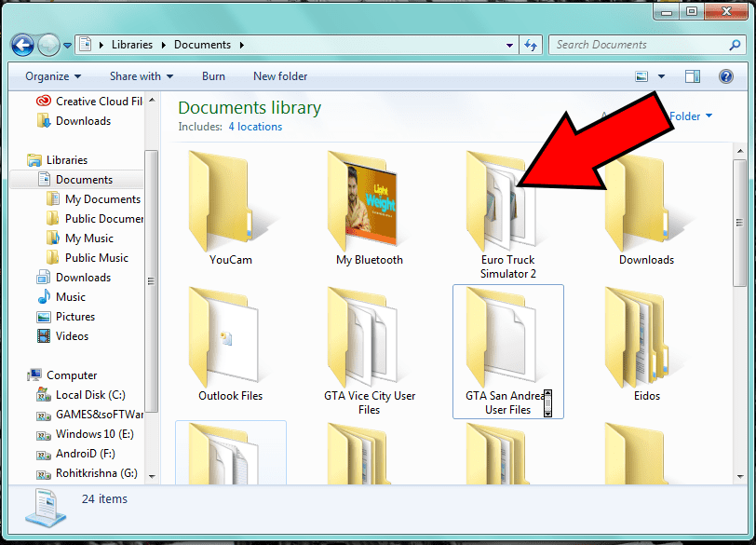Select the Videos library in the sidebar
The height and width of the screenshot is (545, 756).
point(62,336)
